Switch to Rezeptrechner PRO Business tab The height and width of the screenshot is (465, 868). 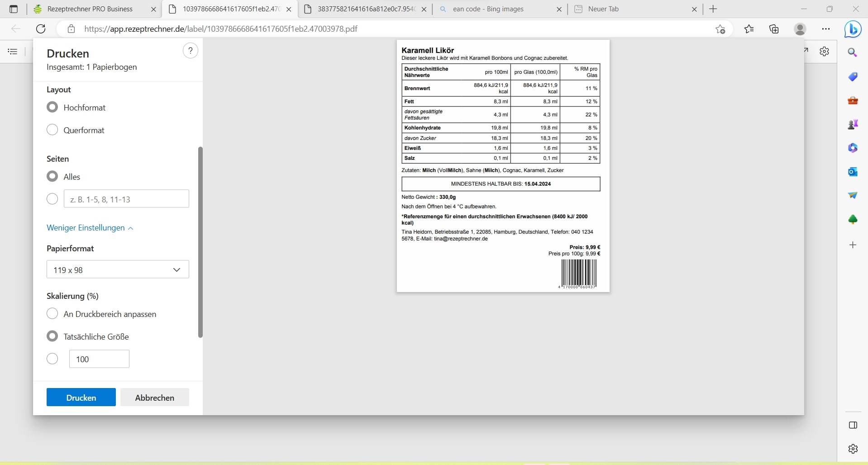(x=90, y=9)
